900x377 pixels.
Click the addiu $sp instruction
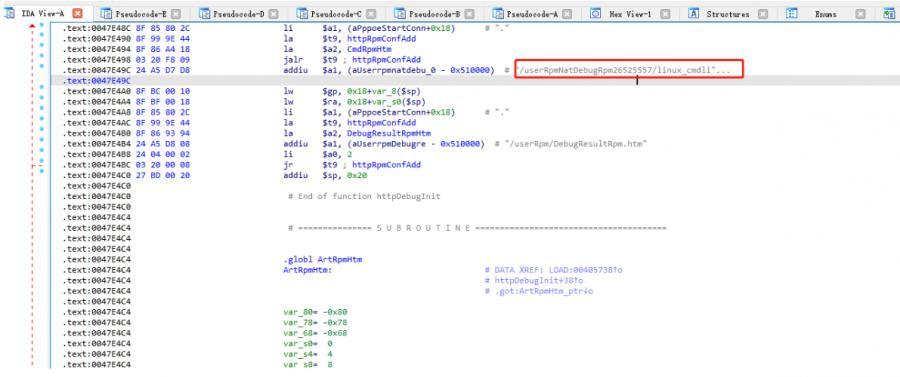[x=325, y=175]
